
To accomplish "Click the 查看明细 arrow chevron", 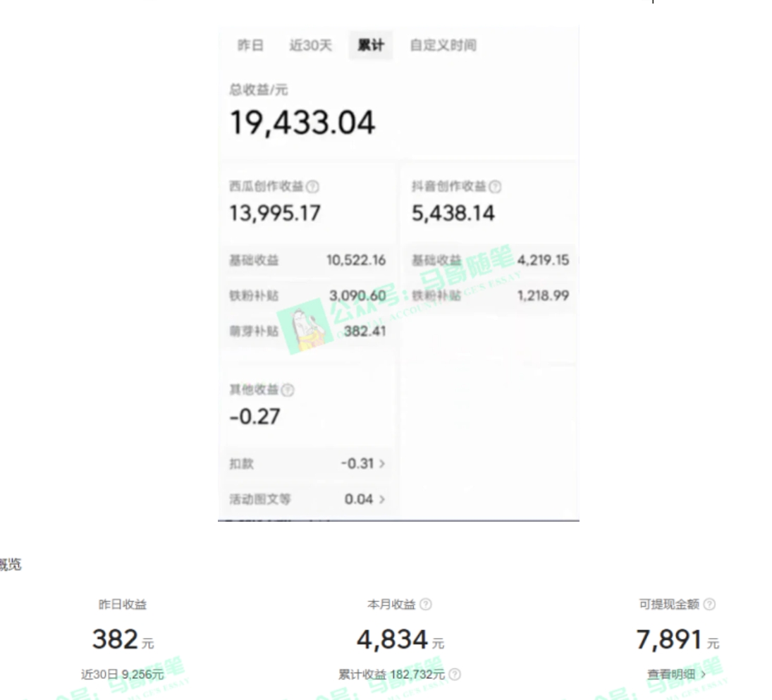I will pyautogui.click(x=703, y=675).
